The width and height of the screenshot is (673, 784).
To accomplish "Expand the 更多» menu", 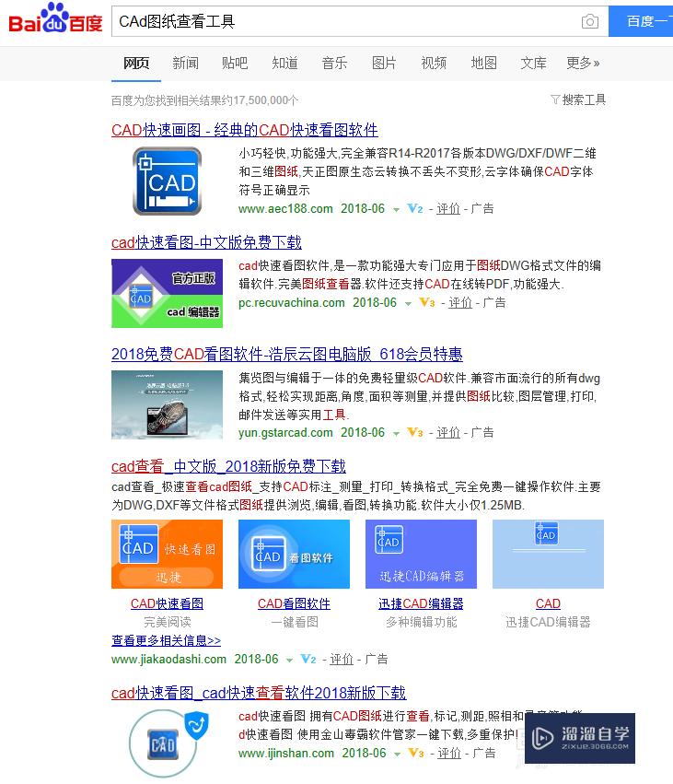I will 583,63.
